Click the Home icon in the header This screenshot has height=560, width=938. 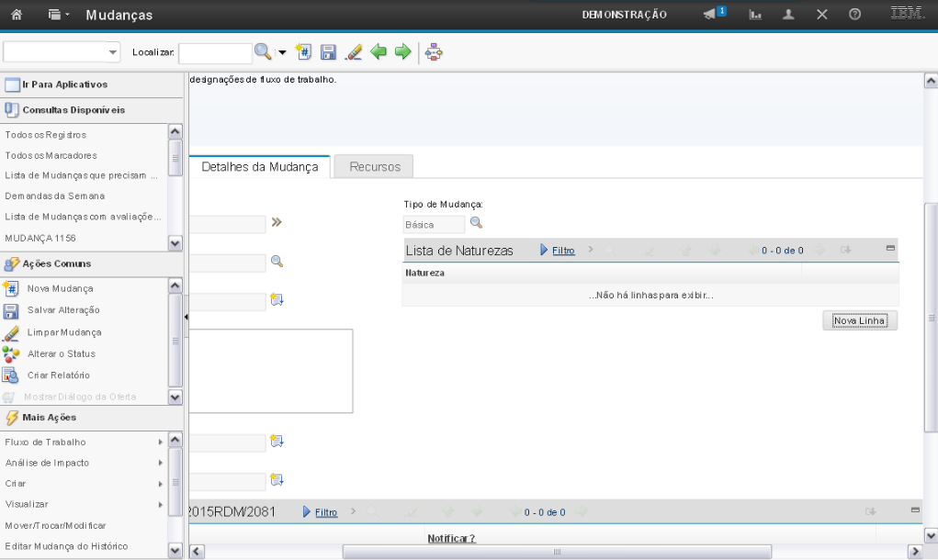point(16,16)
